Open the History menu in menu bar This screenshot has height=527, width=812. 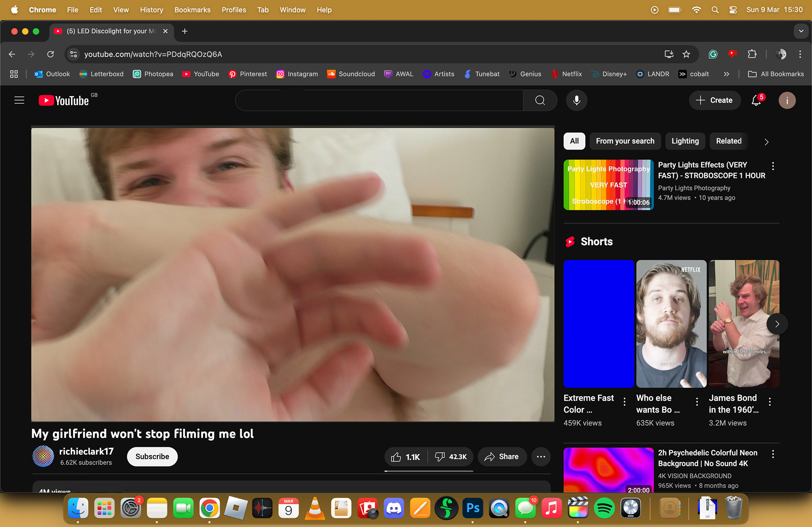coord(151,10)
